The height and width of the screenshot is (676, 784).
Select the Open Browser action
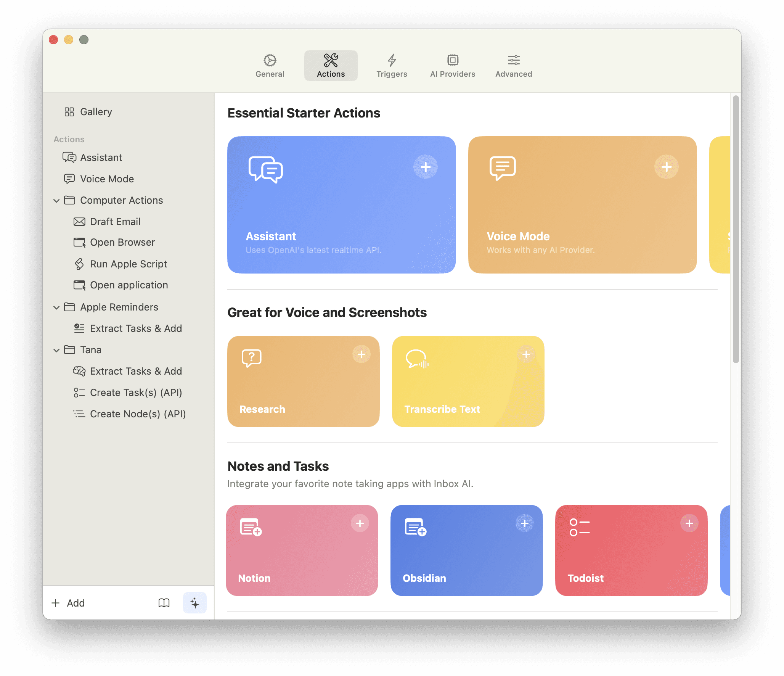click(122, 242)
